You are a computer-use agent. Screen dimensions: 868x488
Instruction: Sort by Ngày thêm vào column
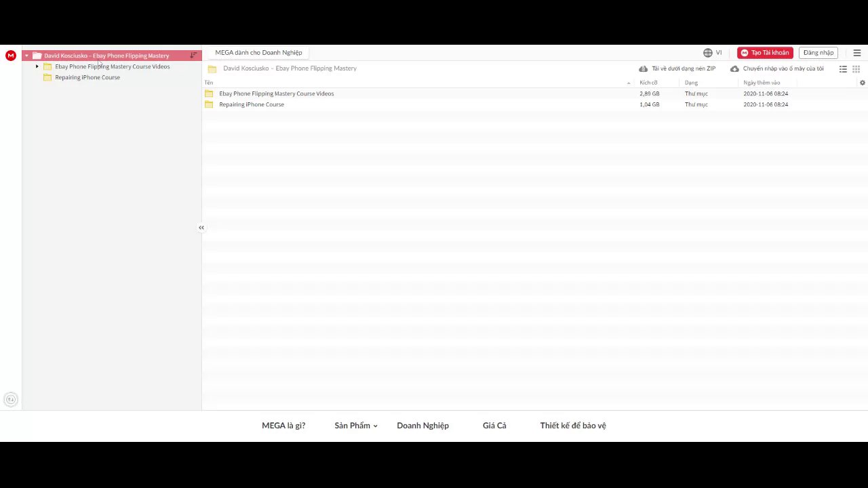click(x=762, y=83)
